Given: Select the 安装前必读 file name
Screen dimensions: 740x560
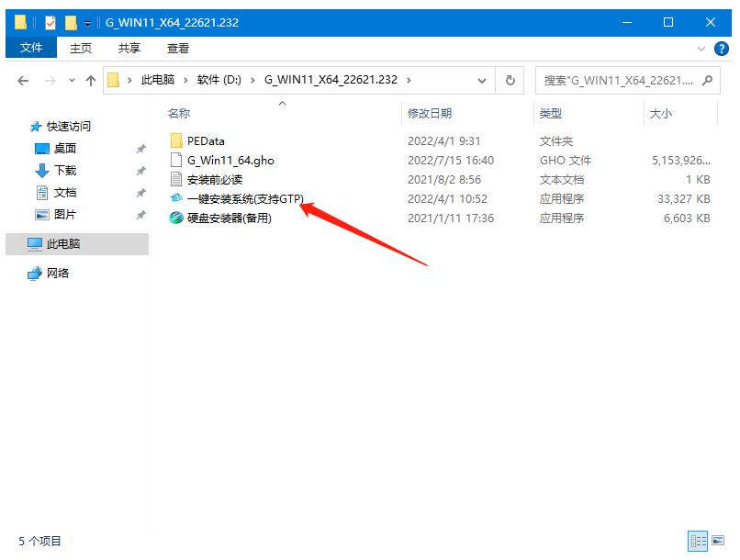Looking at the screenshot, I should tap(215, 180).
